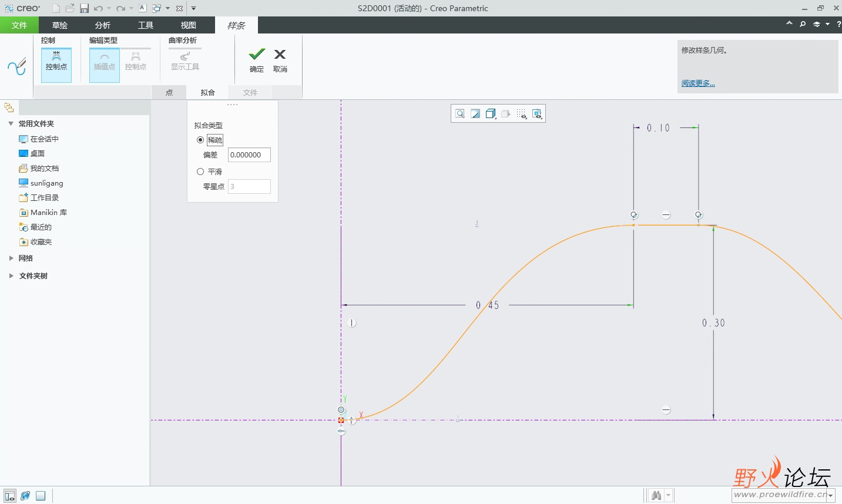The width and height of the screenshot is (842, 504).
Task: Click the switch windows icon
Action: click(157, 8)
